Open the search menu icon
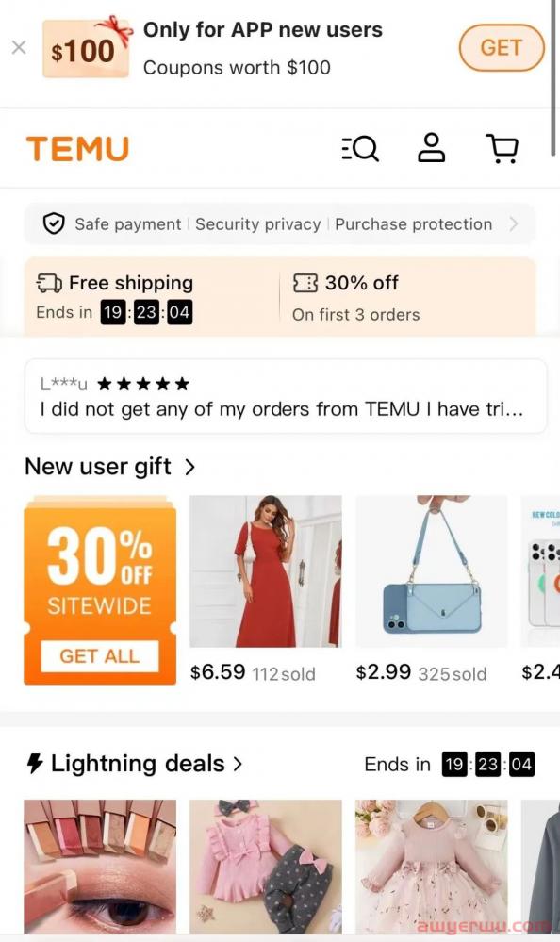This screenshot has width=560, height=942. [360, 148]
